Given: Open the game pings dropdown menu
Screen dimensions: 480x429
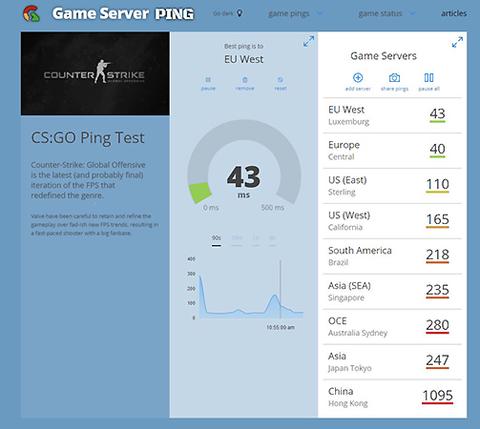Looking at the screenshot, I should 295,14.
